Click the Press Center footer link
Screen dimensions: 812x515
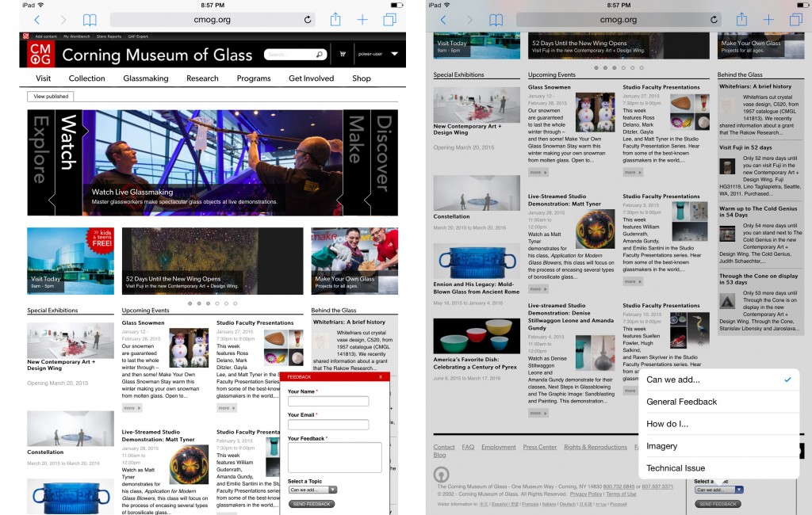click(x=539, y=447)
